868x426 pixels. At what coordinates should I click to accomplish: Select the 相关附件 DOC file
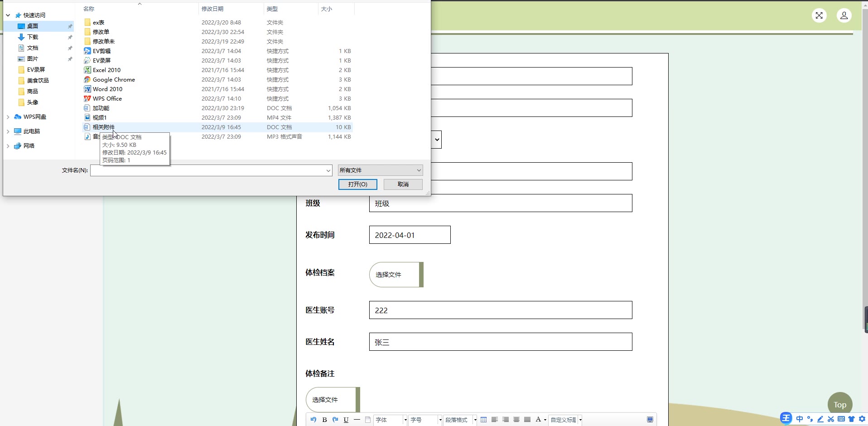217,127
